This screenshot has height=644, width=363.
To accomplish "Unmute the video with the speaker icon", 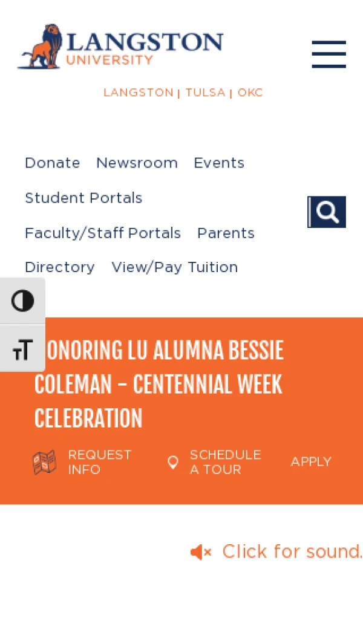I will pos(200,552).
